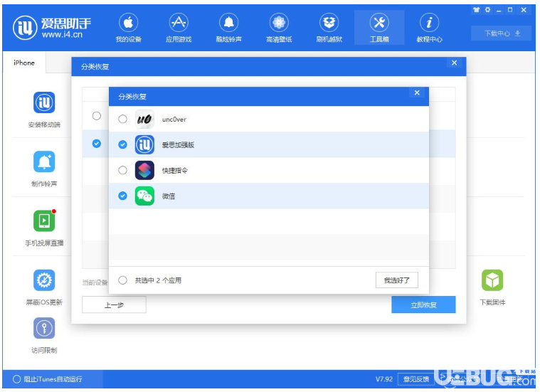Switch to the iPhone tab
The width and height of the screenshot is (540, 392).
click(24, 63)
